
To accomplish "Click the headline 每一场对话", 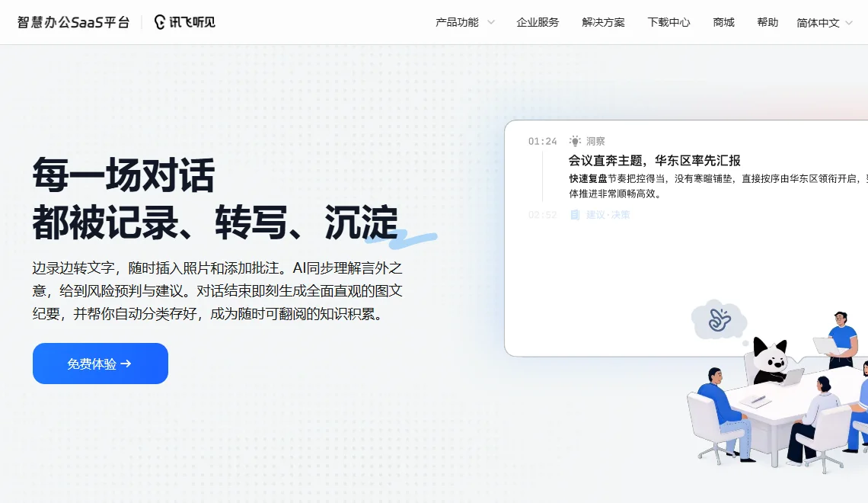I will tap(123, 175).
